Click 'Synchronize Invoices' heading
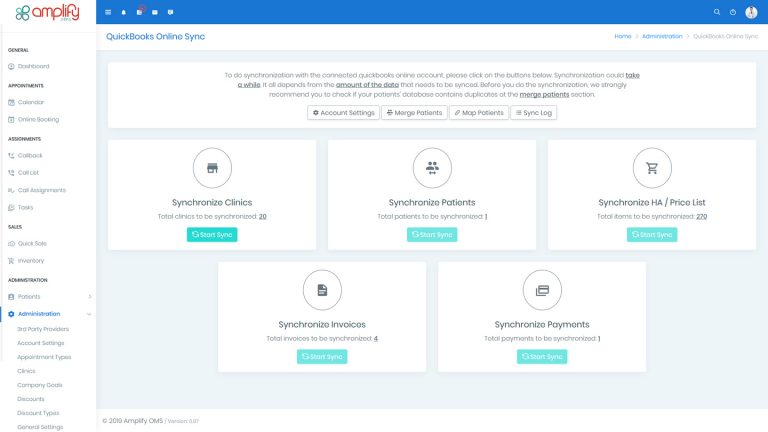The width and height of the screenshot is (768, 432). click(322, 324)
